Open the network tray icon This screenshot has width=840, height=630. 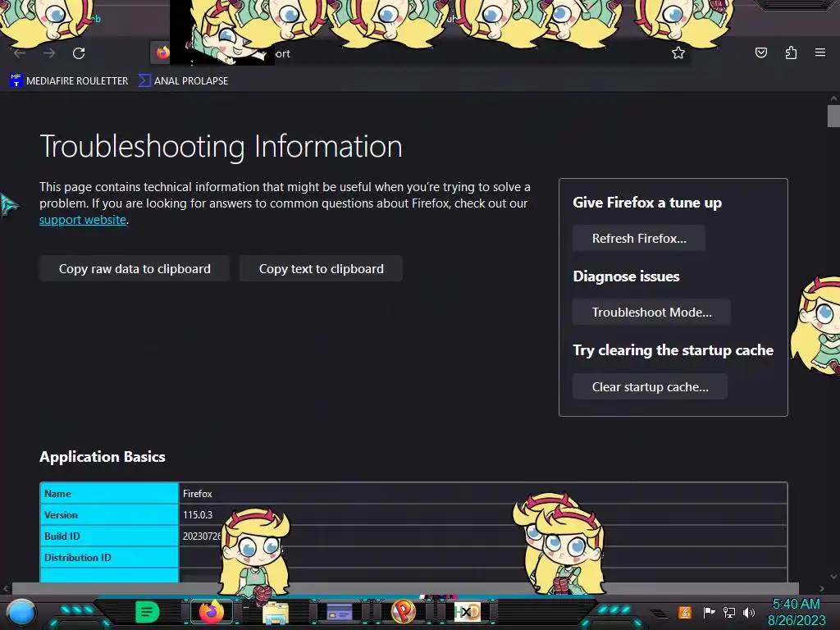click(x=729, y=612)
